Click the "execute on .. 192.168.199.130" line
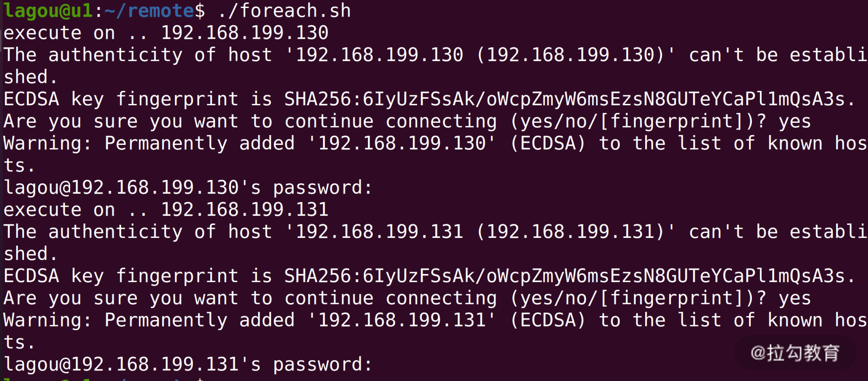868x381 pixels. pyautogui.click(x=166, y=33)
